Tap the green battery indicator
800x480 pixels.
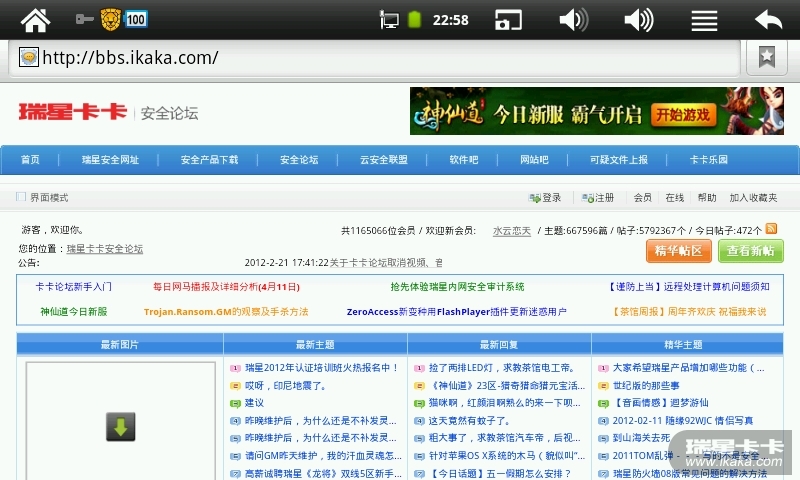click(x=414, y=20)
